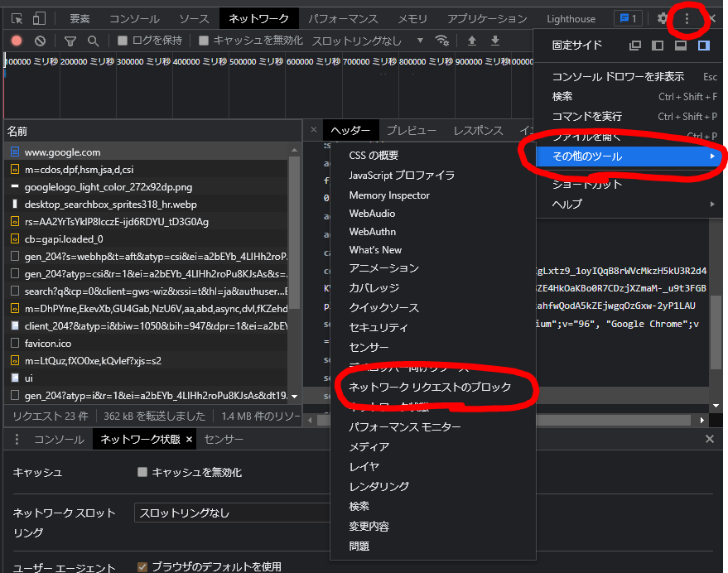Choose パフォーマンス モニター menu item
Screen dimensions: 728x573
pyautogui.click(x=432, y=426)
